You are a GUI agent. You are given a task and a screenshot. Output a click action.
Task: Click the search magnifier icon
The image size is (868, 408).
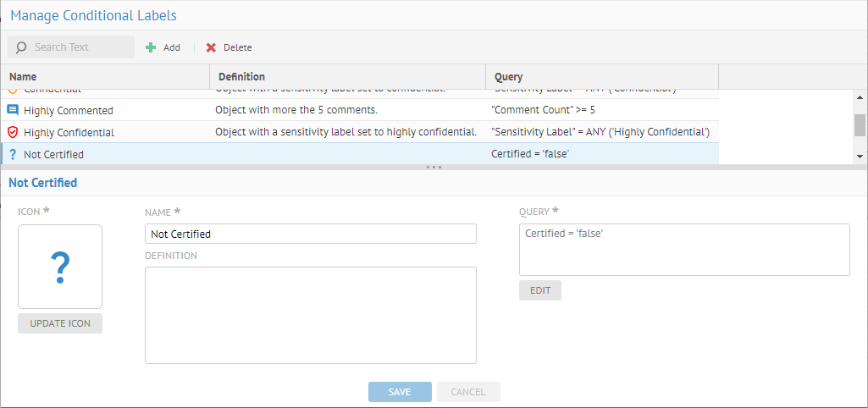tap(21, 47)
